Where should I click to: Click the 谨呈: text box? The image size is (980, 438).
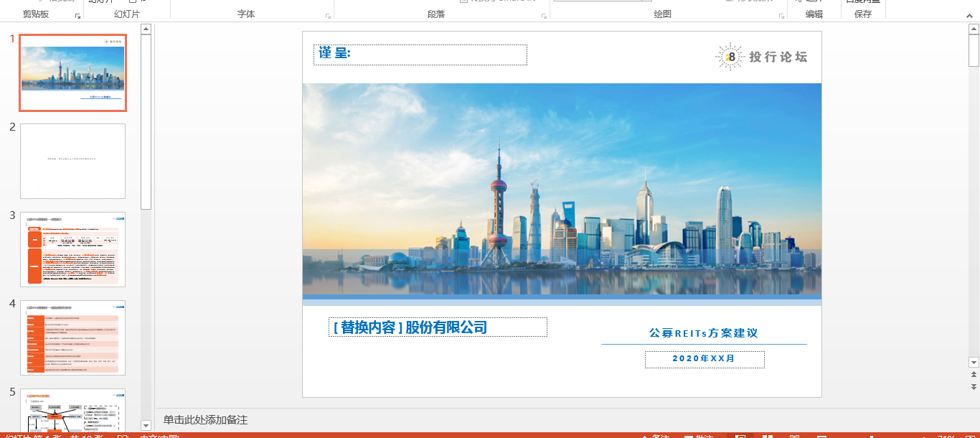pyautogui.click(x=420, y=55)
